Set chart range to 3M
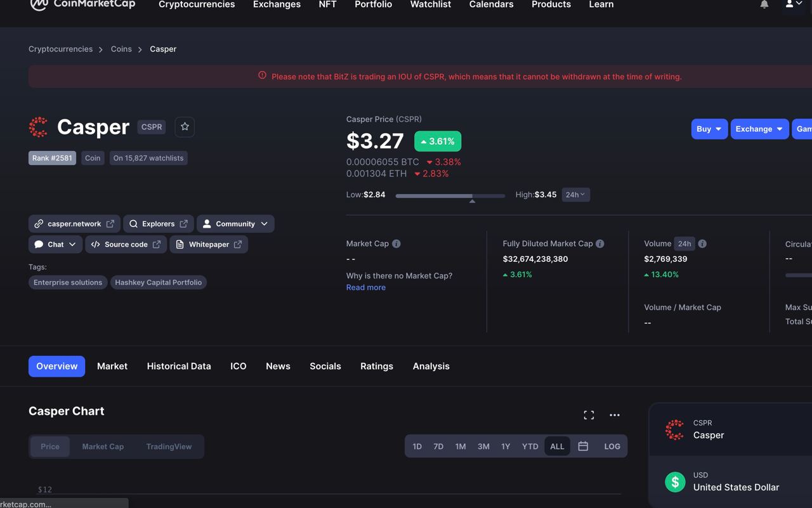Image resolution: width=812 pixels, height=508 pixels. [483, 446]
